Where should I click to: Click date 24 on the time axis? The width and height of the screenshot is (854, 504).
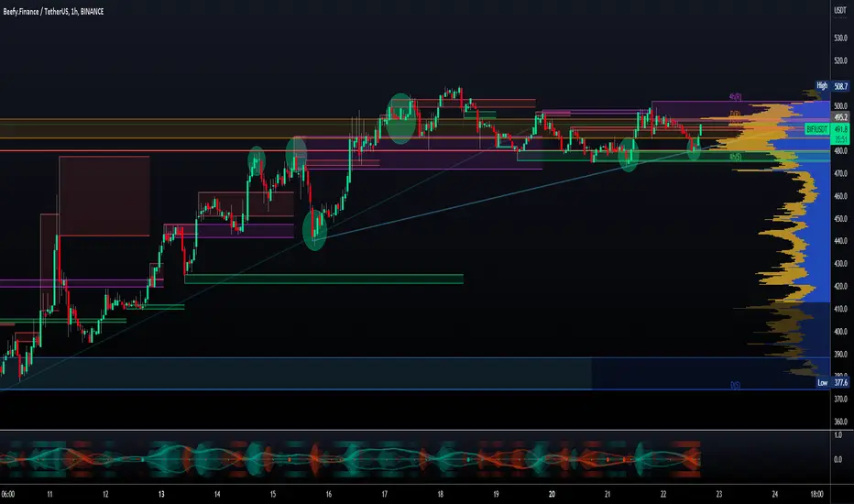(775, 494)
